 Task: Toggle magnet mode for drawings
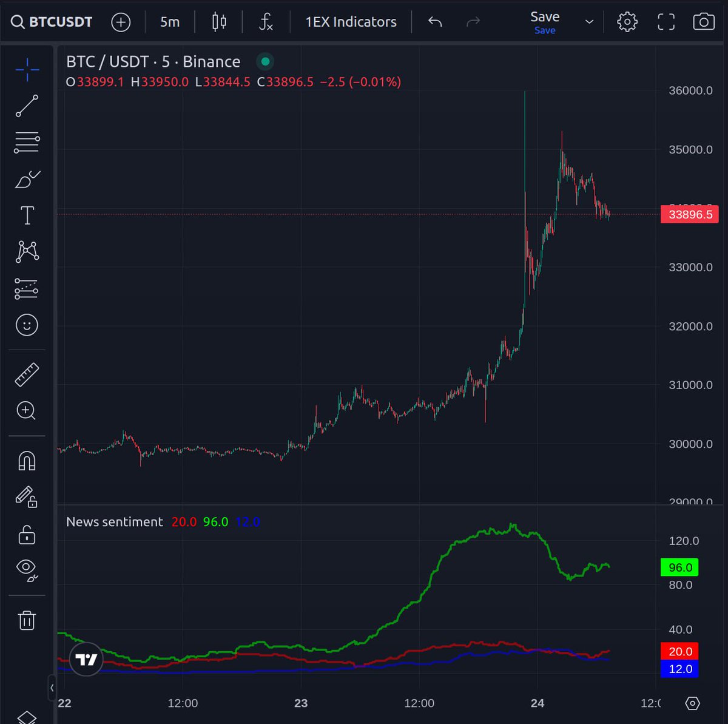pos(27,461)
